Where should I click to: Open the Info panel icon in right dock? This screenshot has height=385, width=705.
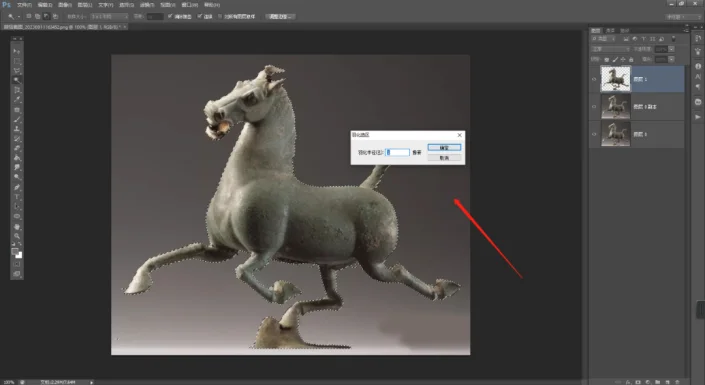(x=698, y=66)
